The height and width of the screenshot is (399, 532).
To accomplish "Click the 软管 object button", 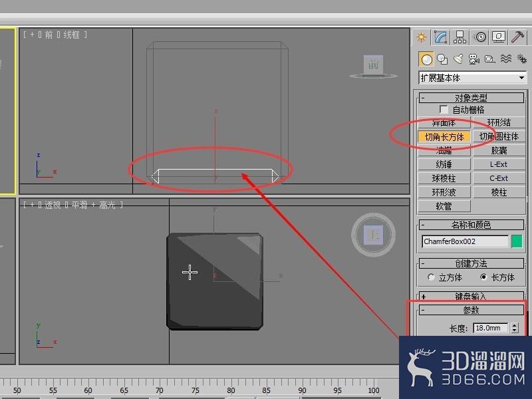I will coord(444,206).
